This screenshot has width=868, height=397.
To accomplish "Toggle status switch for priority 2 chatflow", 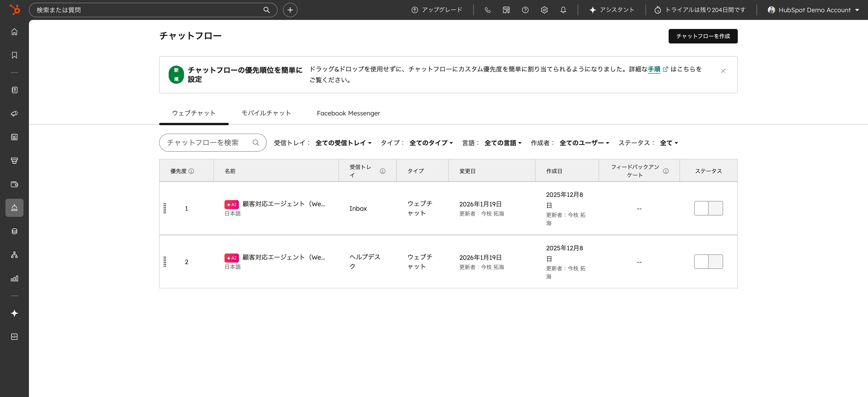I will click(708, 261).
